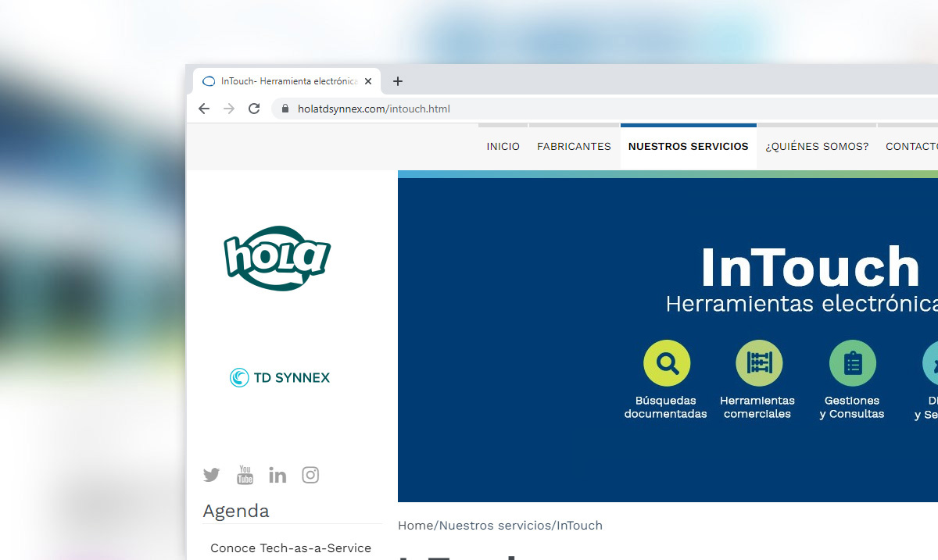Click the Nuestros servicios breadcrumb link
This screenshot has width=938, height=560.
pos(496,526)
